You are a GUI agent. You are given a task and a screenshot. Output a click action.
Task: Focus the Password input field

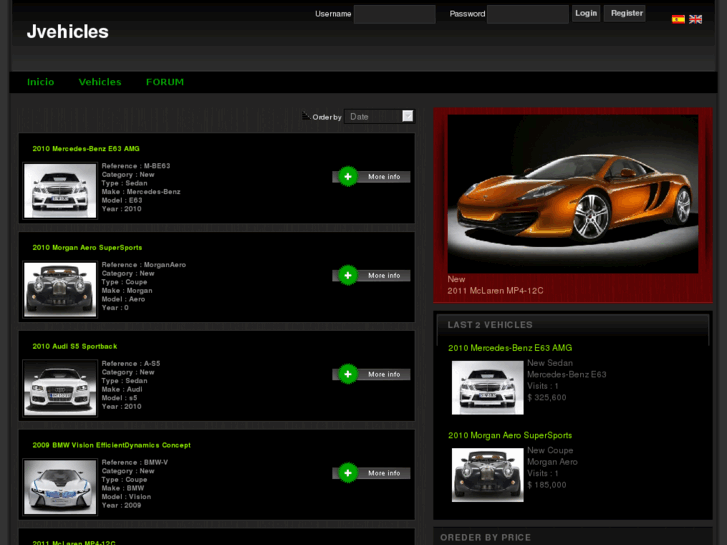(528, 14)
